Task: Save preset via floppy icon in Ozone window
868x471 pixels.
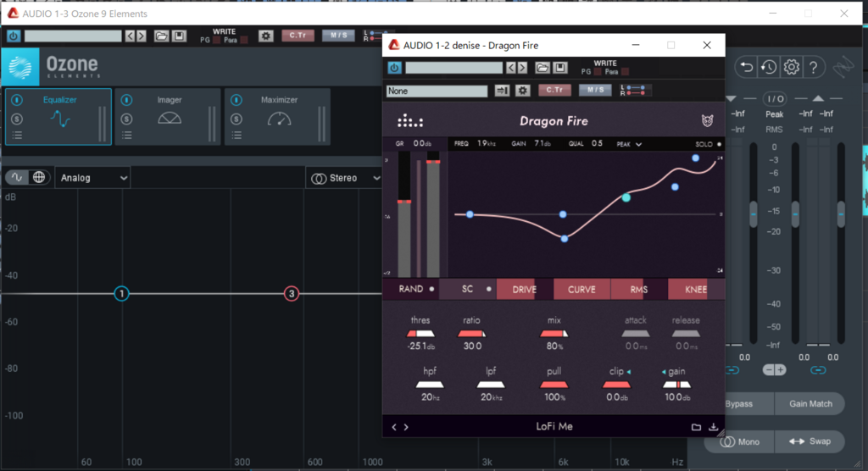Action: 179,36
